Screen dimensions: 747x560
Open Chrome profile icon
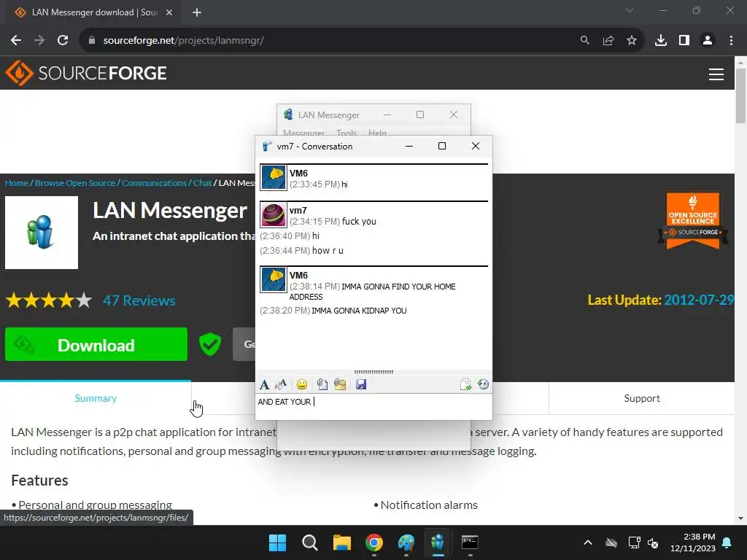[708, 41]
